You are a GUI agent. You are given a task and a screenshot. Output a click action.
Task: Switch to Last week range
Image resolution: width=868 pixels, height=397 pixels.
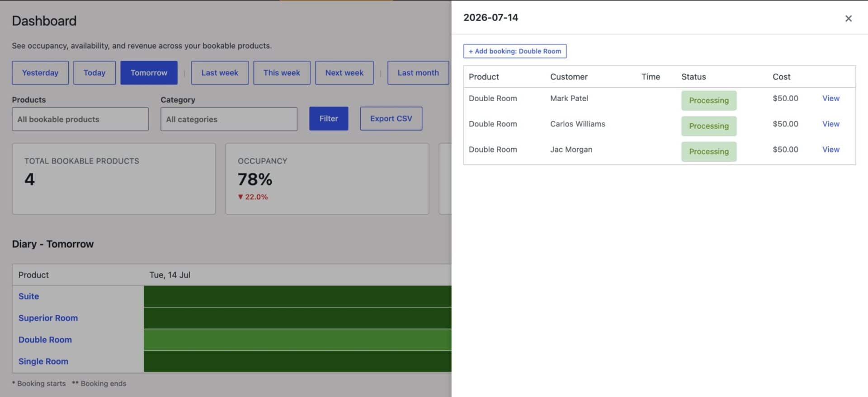220,73
